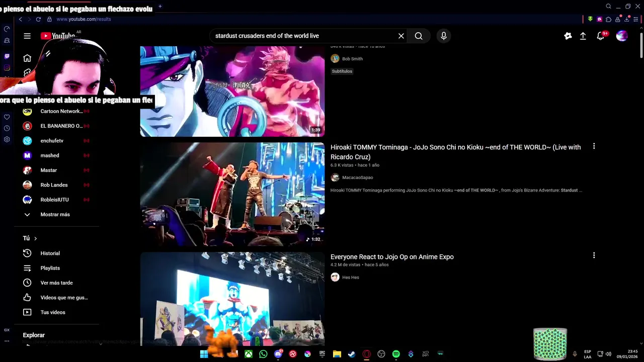Open the YouTube hamburger guide menu
Viewport: 644px width, 362px height.
[x=27, y=36]
